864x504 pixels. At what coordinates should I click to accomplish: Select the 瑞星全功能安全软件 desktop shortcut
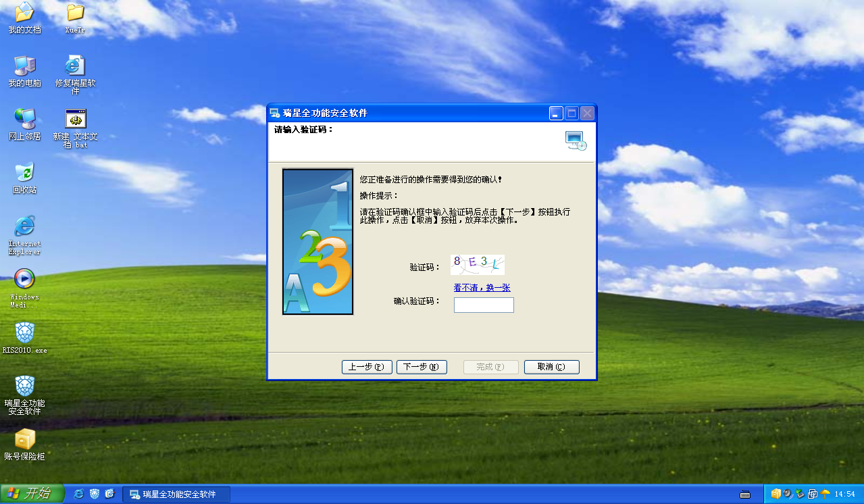tap(24, 395)
